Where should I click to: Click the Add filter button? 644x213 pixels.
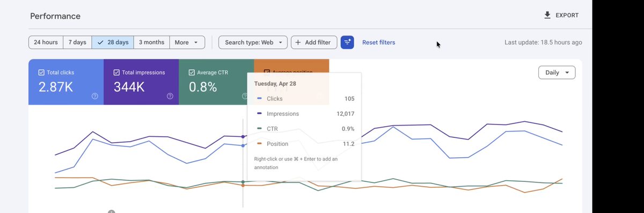(314, 42)
